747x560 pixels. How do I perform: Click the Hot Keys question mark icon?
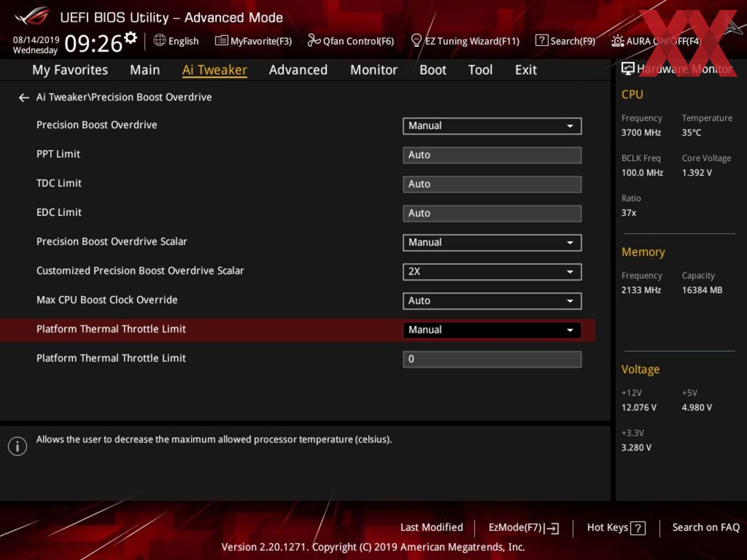point(638,528)
